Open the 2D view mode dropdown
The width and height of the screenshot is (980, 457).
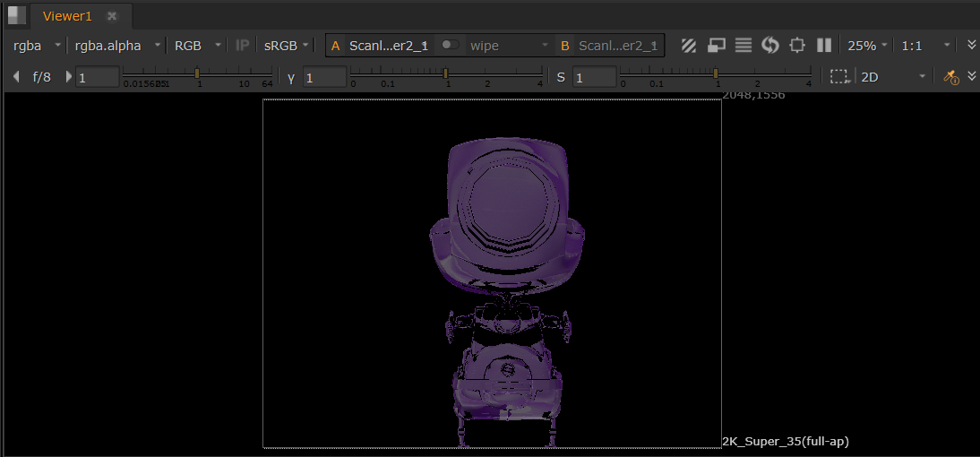[x=892, y=77]
